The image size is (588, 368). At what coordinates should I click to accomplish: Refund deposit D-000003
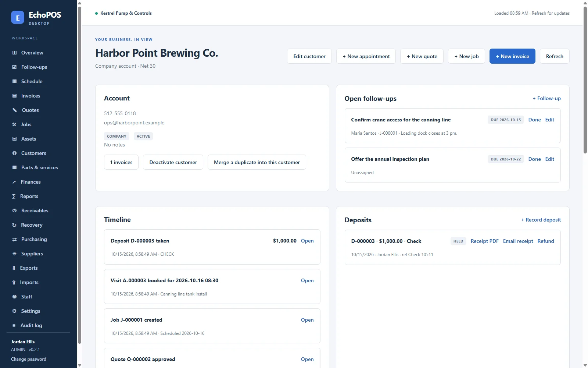[546, 241]
